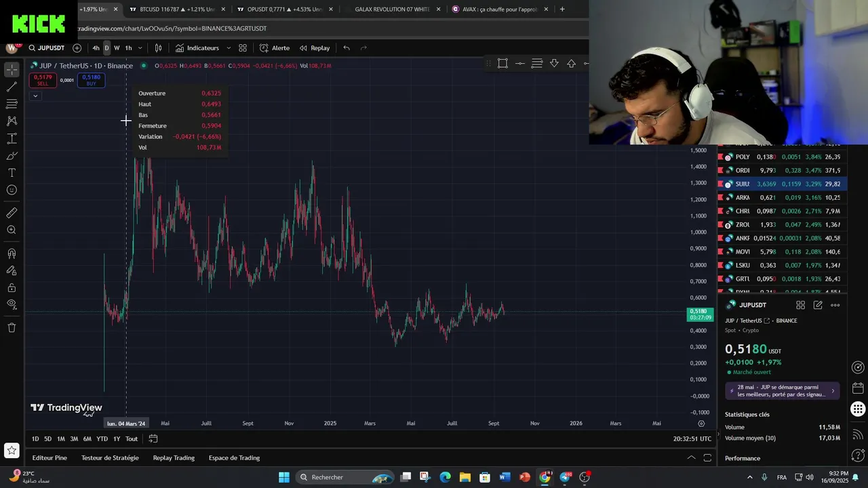This screenshot has height=488, width=868.
Task: Toggle stay in drawing mode
Action: [x=12, y=271]
